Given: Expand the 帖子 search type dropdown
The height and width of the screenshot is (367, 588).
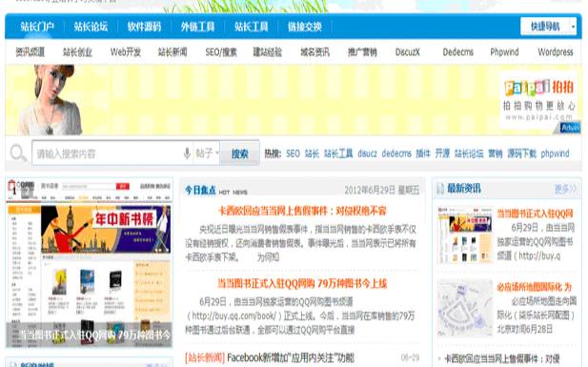Looking at the screenshot, I should [x=207, y=153].
